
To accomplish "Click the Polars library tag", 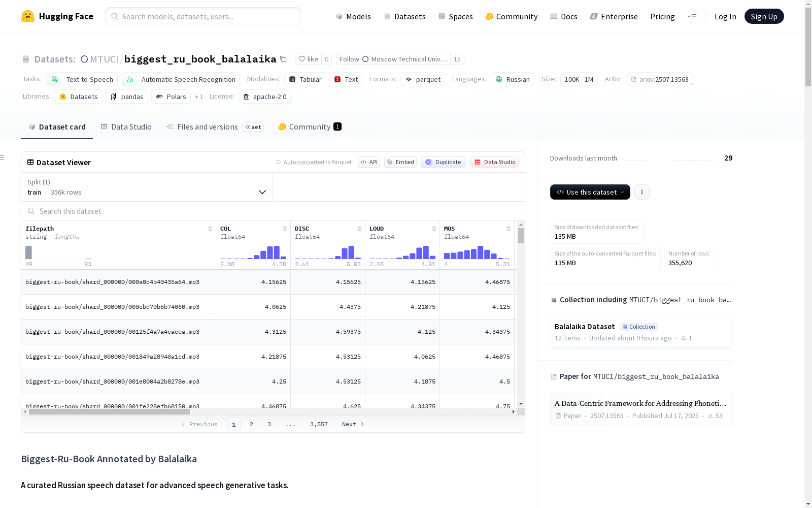I will click(x=171, y=97).
